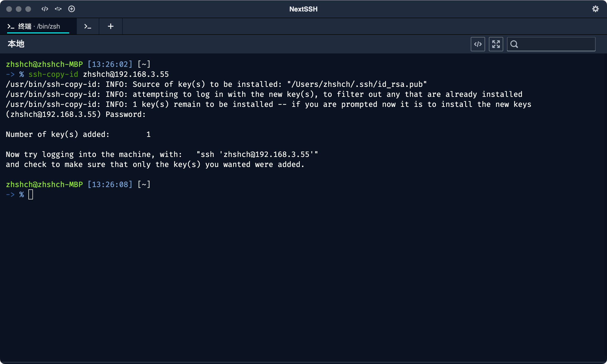
Task: Click the connection transfer arrows icon
Action: click(58, 9)
